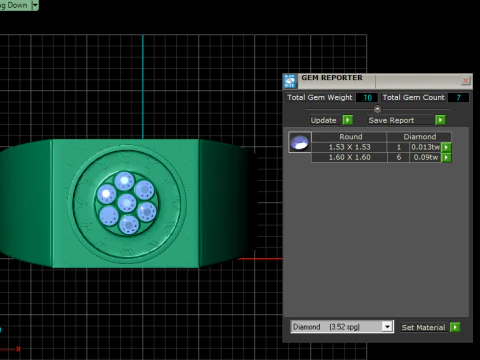Click the Set Material button
Viewport: 480px width, 360px height.
pyautogui.click(x=423, y=327)
